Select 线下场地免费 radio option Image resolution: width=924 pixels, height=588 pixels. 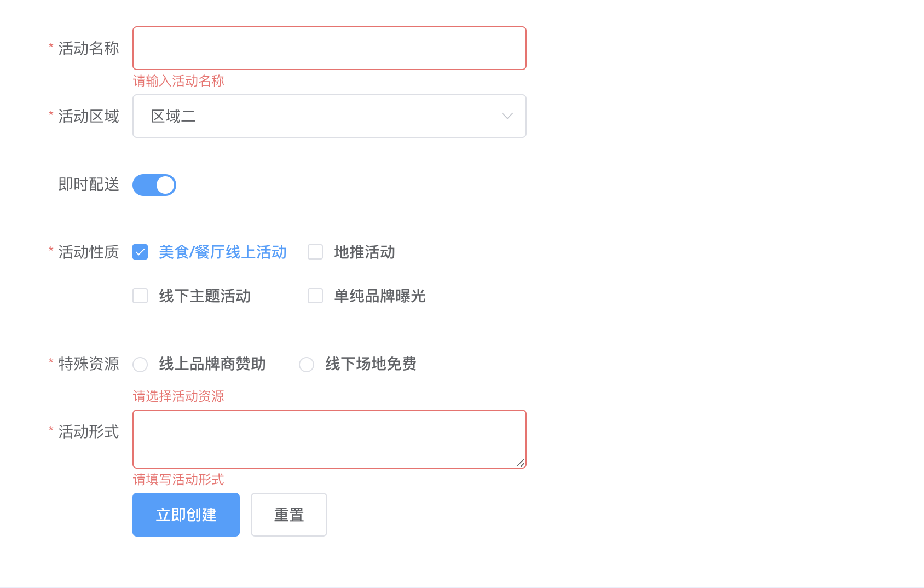click(x=307, y=364)
